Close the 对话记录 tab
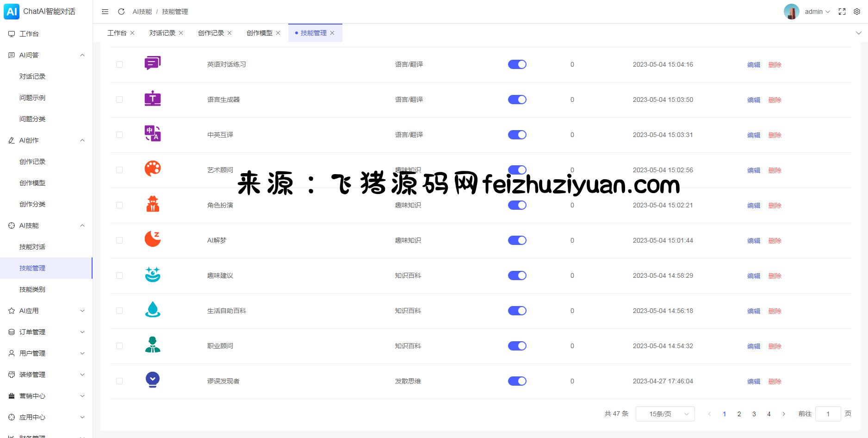The height and width of the screenshot is (438, 868). click(181, 33)
